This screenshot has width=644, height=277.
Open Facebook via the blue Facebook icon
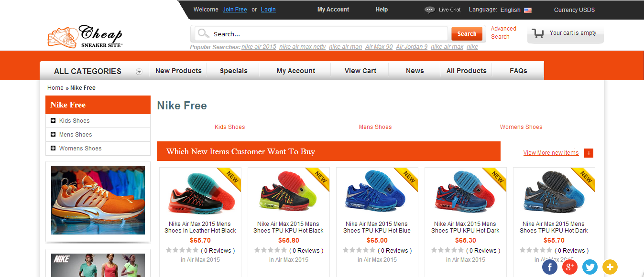[549, 267]
